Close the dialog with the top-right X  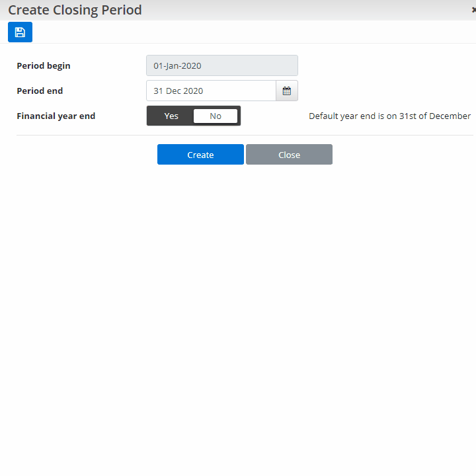(473, 10)
